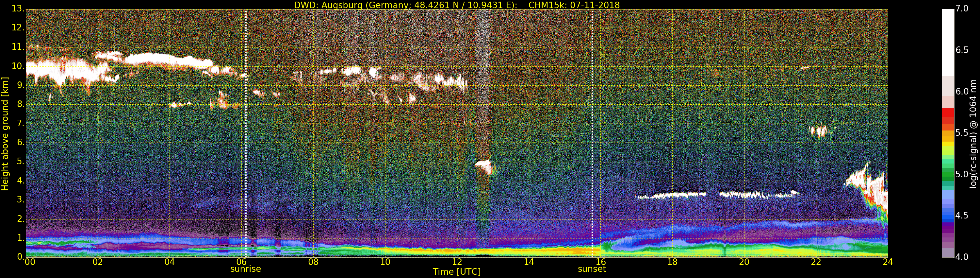Click colorbar tick label '5.5'
Viewport: 980px width, 278px height.
pos(962,132)
